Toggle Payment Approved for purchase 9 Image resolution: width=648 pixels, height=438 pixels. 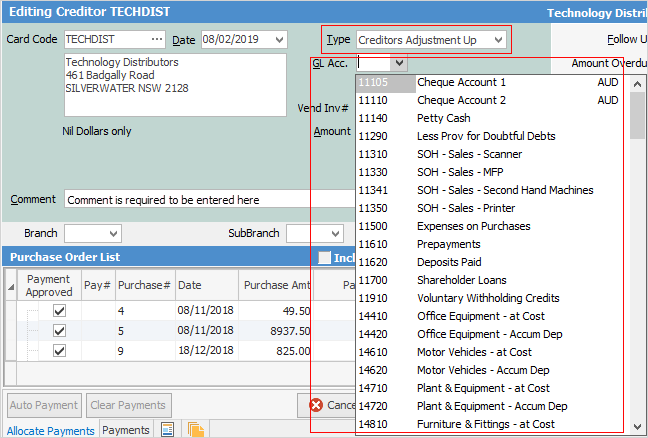(x=59, y=351)
